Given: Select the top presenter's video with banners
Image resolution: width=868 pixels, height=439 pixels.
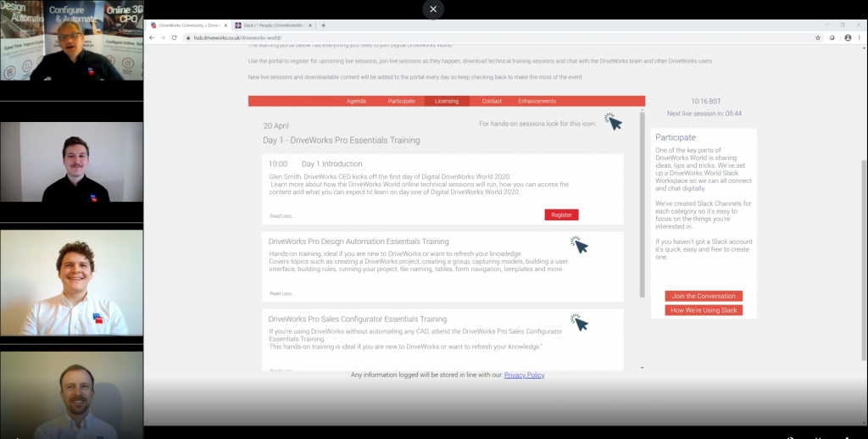Looking at the screenshot, I should pyautogui.click(x=71, y=41).
